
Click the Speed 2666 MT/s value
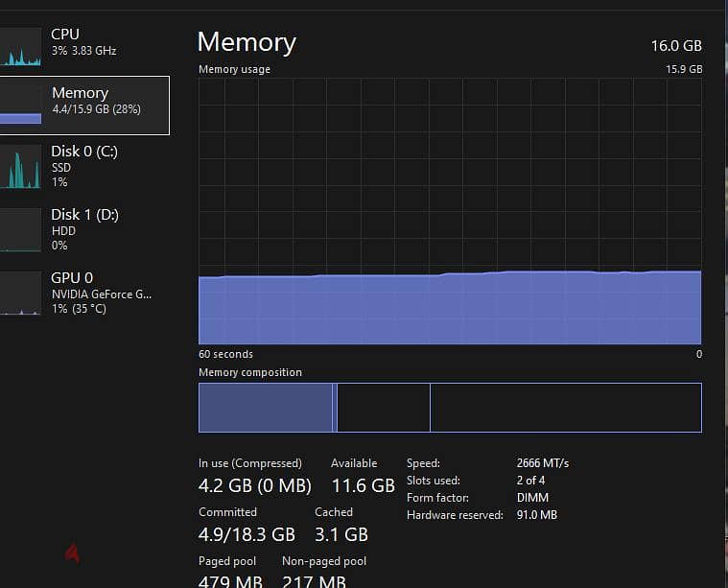tap(542, 463)
